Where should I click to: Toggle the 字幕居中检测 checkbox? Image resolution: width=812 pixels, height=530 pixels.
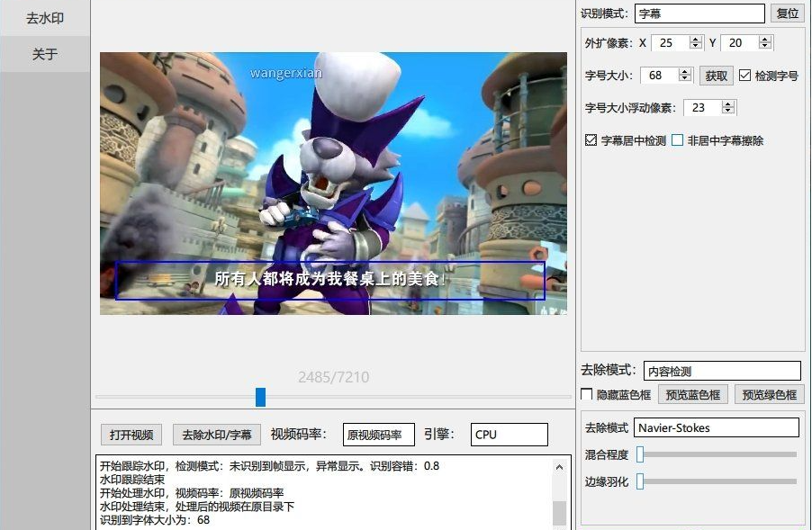click(x=591, y=140)
